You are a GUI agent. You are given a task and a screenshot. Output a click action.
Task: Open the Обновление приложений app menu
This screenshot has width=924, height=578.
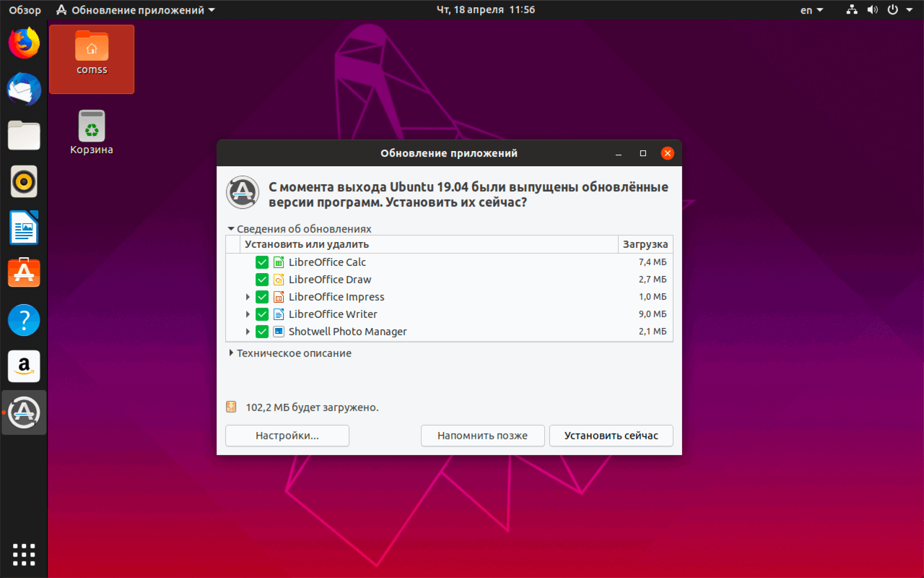click(135, 10)
